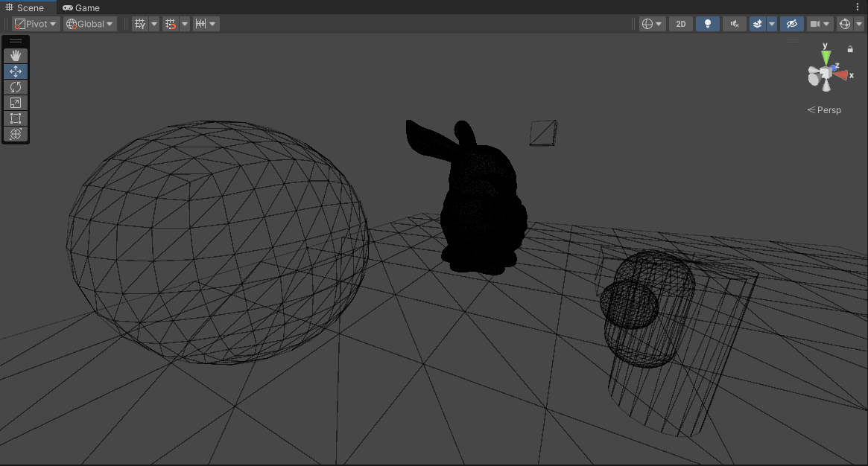Toggle scene audio mute
This screenshot has height=466, width=868.
734,23
